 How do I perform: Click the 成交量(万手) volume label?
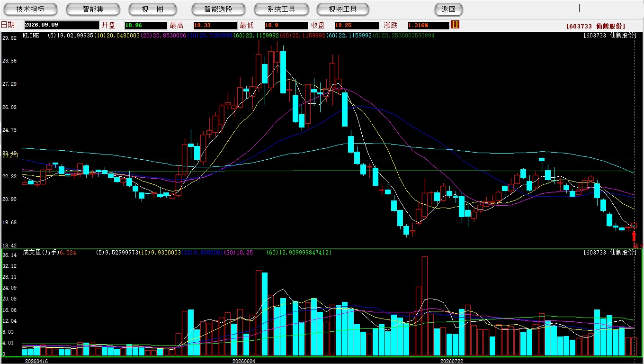[x=41, y=253]
